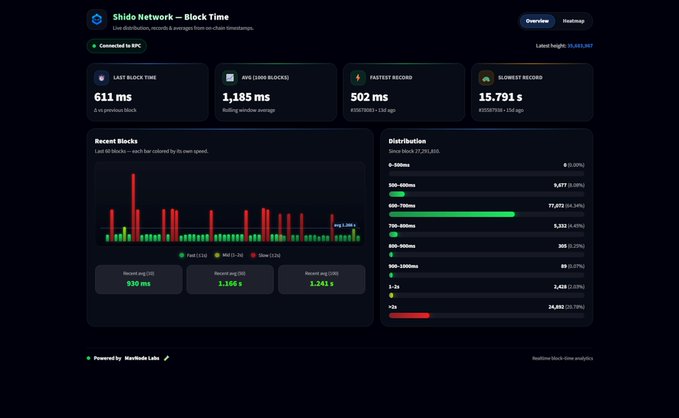This screenshot has height=418, width=679.
Task: Open the MavNode Labs link in footer
Action: click(142, 358)
